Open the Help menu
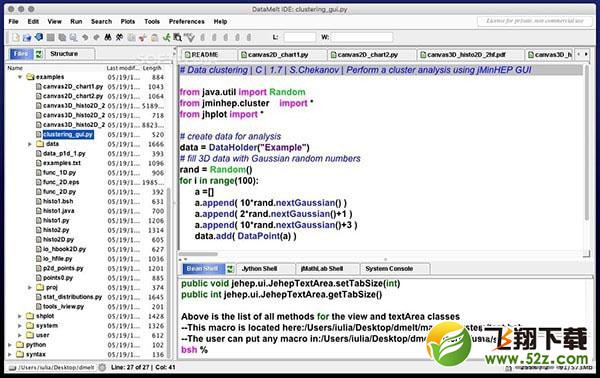 [x=220, y=21]
